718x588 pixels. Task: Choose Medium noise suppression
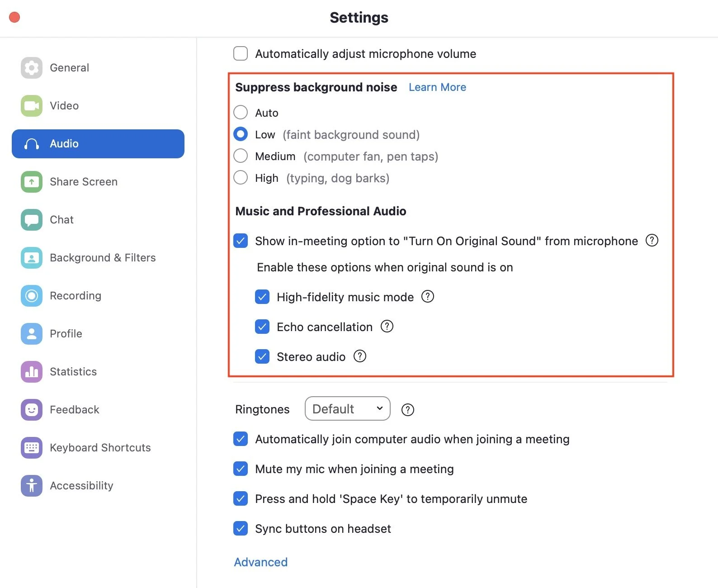click(241, 156)
